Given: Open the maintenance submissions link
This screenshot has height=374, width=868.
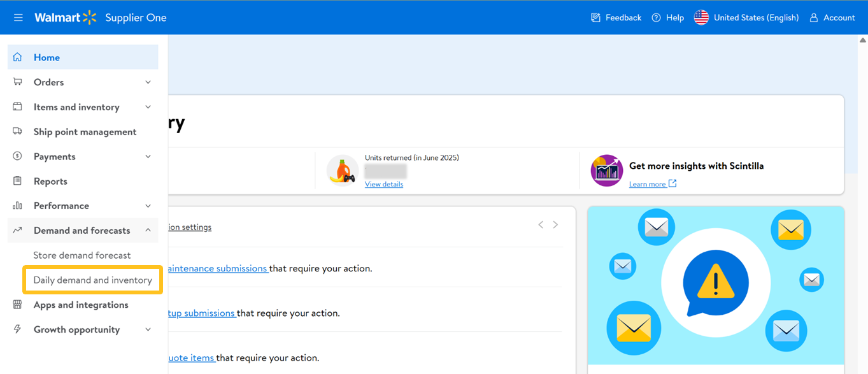Looking at the screenshot, I should point(218,268).
